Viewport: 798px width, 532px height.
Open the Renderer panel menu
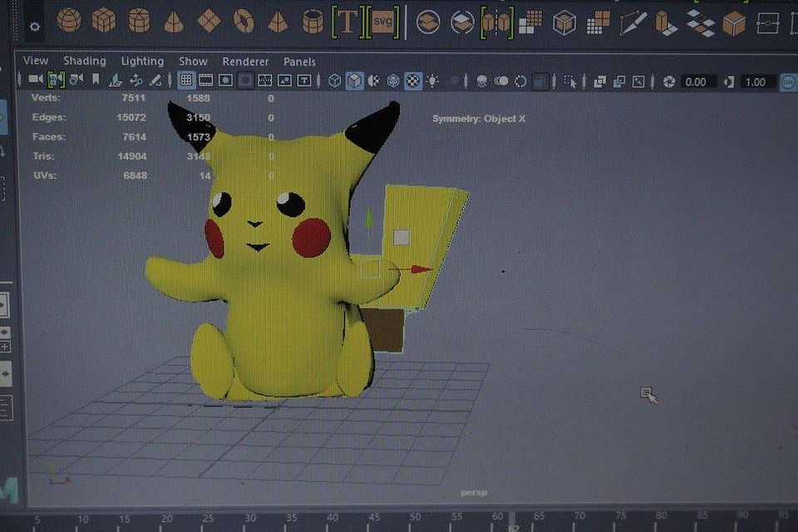[245, 62]
